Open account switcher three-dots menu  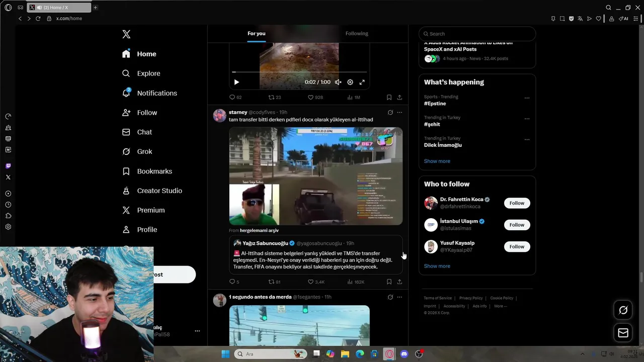point(197,331)
